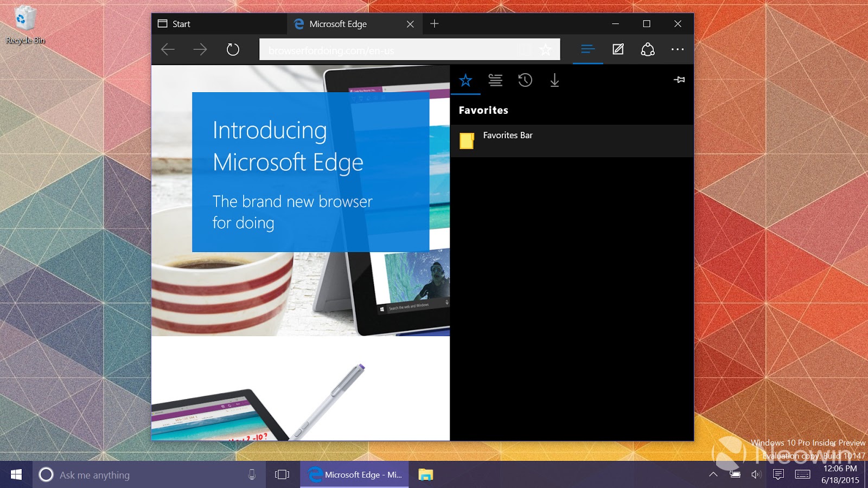Click the Introducing Microsoft Edge heading
This screenshot has width=868, height=488.
[x=288, y=146]
